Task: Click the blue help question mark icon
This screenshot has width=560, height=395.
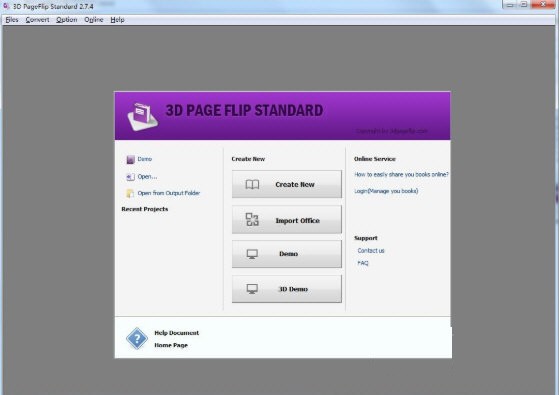Action: (x=137, y=338)
